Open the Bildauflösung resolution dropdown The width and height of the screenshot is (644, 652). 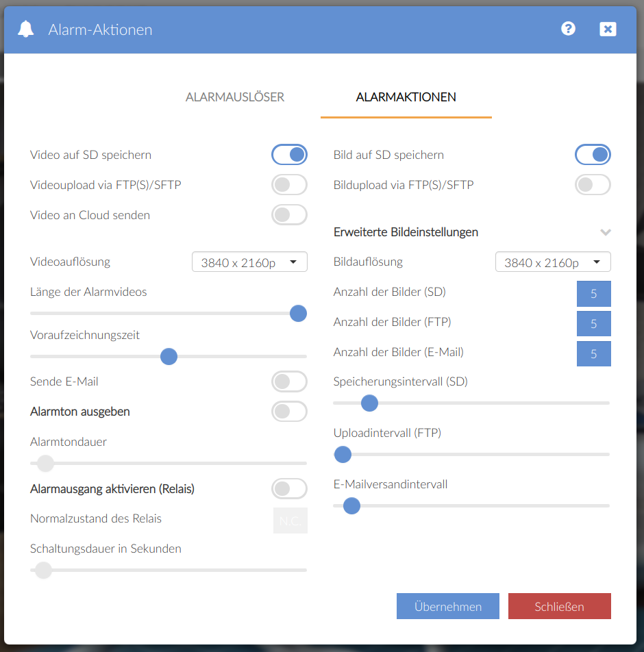552,262
